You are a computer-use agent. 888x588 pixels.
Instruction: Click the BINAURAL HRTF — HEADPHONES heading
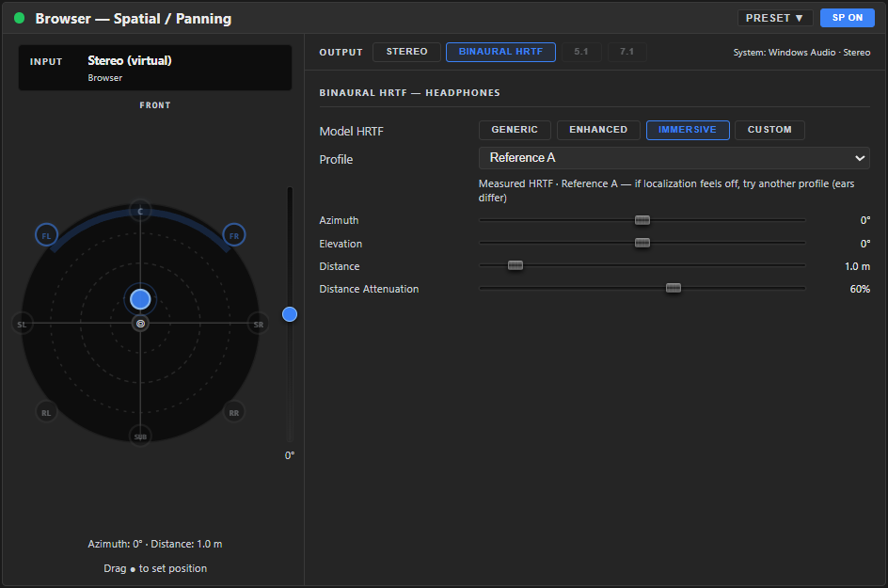pos(409,93)
